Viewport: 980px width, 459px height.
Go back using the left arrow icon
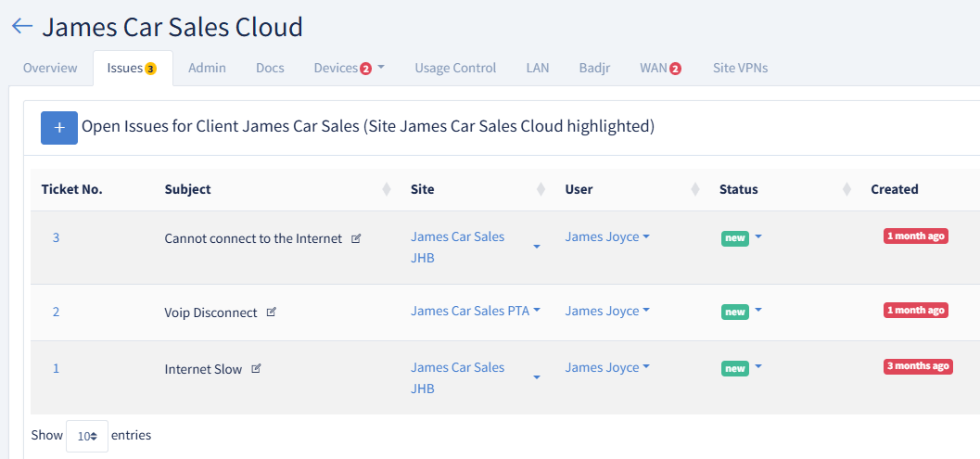click(x=22, y=26)
